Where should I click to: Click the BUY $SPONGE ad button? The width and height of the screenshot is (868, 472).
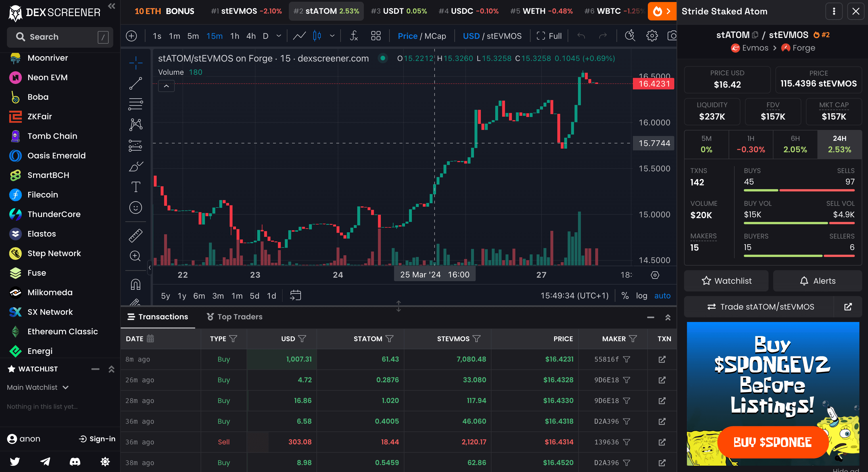pos(772,442)
